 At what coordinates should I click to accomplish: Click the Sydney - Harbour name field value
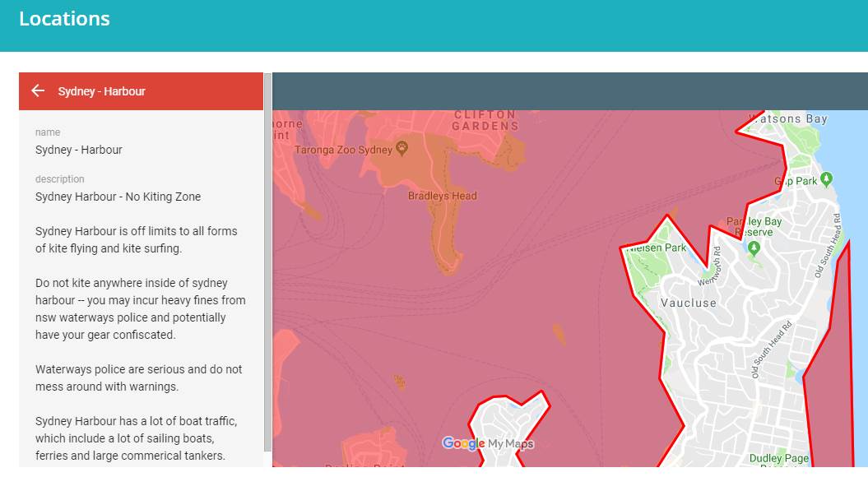click(78, 150)
